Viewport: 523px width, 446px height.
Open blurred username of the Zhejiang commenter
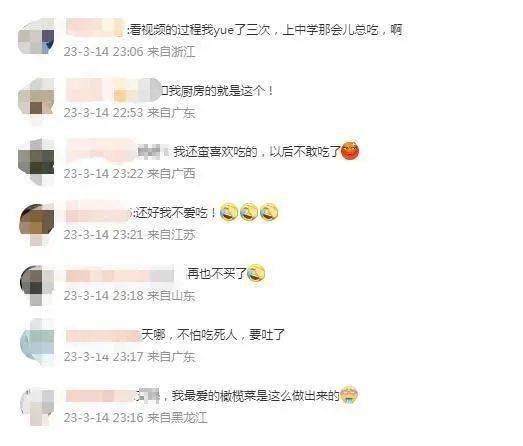pyautogui.click(x=95, y=27)
